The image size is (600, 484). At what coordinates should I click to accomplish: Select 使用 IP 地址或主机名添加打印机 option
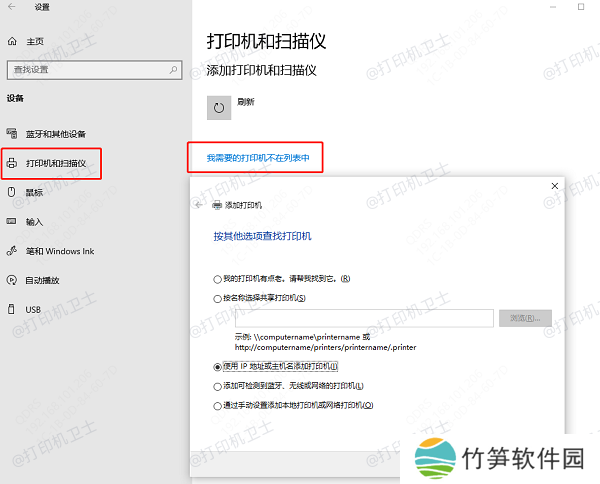pyautogui.click(x=217, y=367)
